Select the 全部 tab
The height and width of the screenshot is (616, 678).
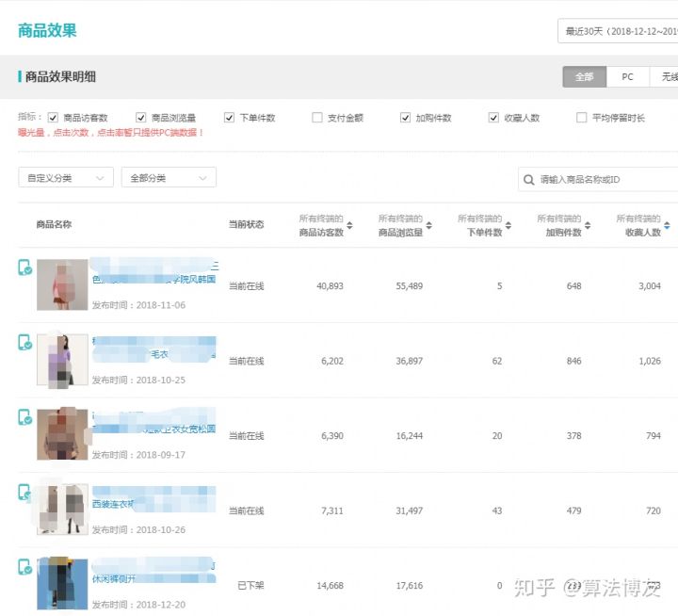584,77
